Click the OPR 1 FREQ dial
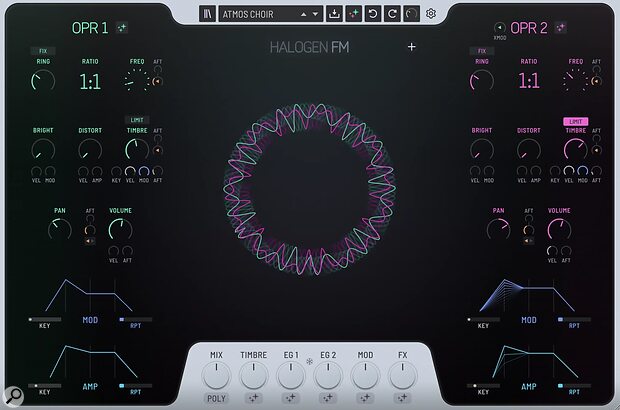620x410 pixels. point(135,81)
